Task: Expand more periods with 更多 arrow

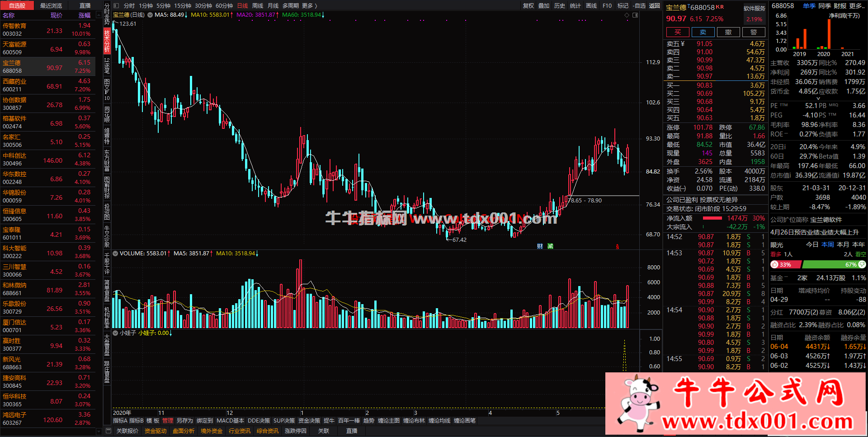Action: coord(310,5)
